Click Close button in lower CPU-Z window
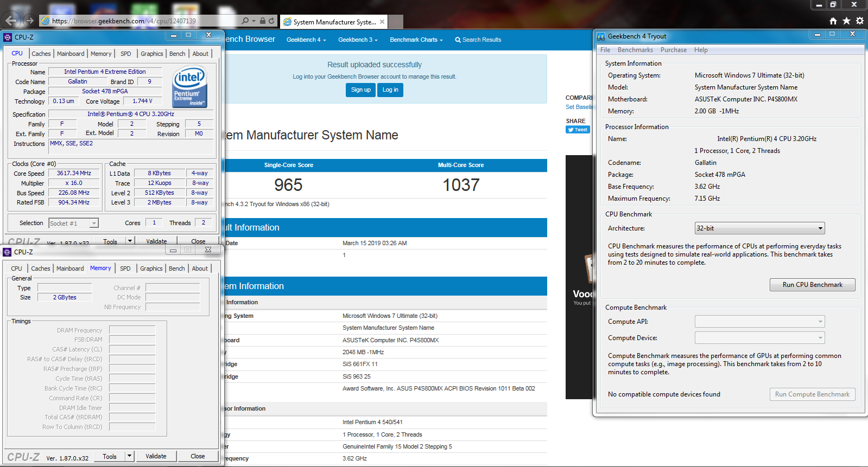This screenshot has width=868, height=467. pyautogui.click(x=198, y=456)
